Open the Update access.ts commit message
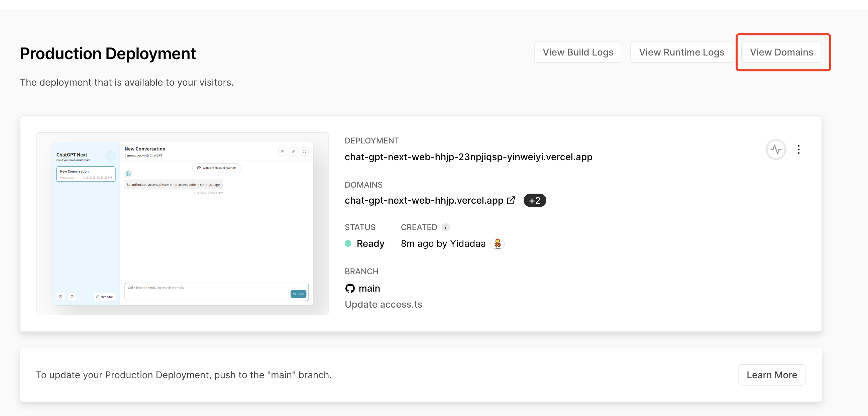 point(383,304)
